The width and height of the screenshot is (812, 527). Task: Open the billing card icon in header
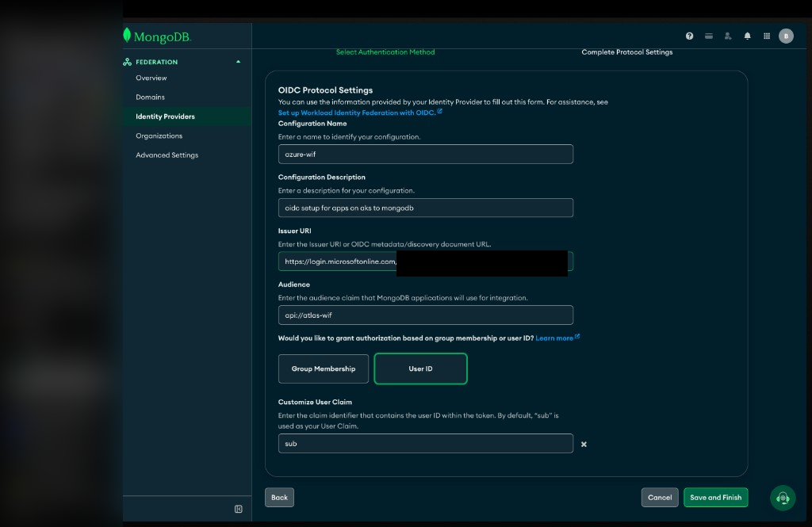708,36
